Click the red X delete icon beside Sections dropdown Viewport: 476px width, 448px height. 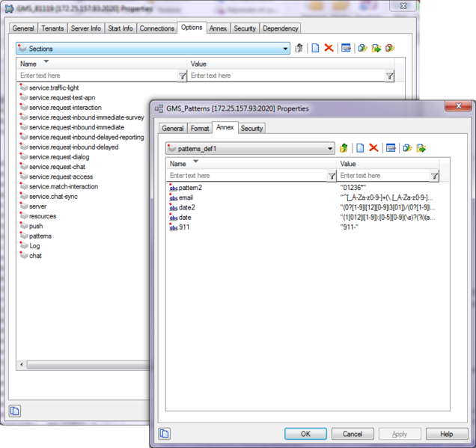click(329, 49)
